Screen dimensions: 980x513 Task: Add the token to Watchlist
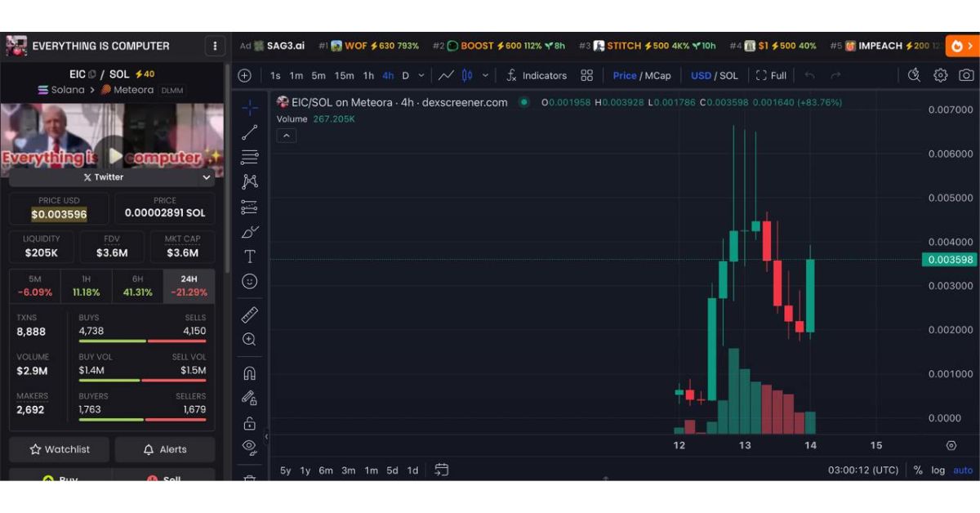(60, 449)
